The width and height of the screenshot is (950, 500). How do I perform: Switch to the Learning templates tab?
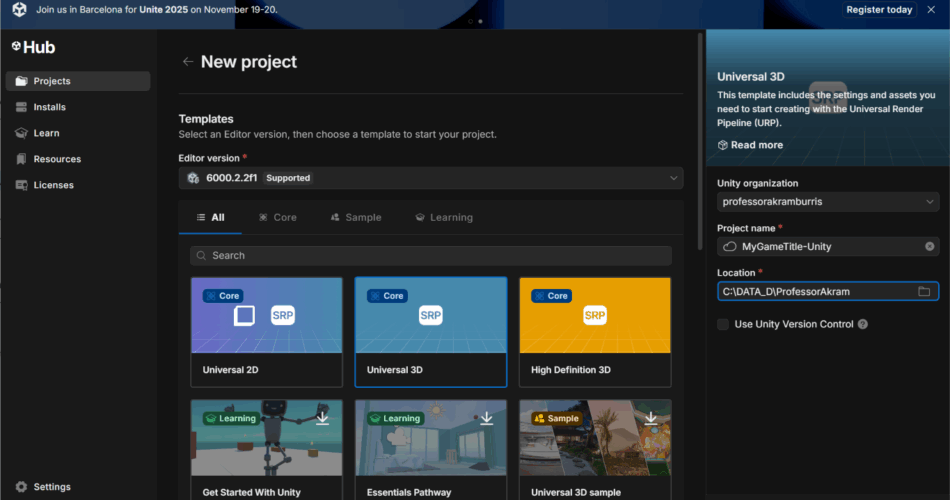(x=444, y=218)
